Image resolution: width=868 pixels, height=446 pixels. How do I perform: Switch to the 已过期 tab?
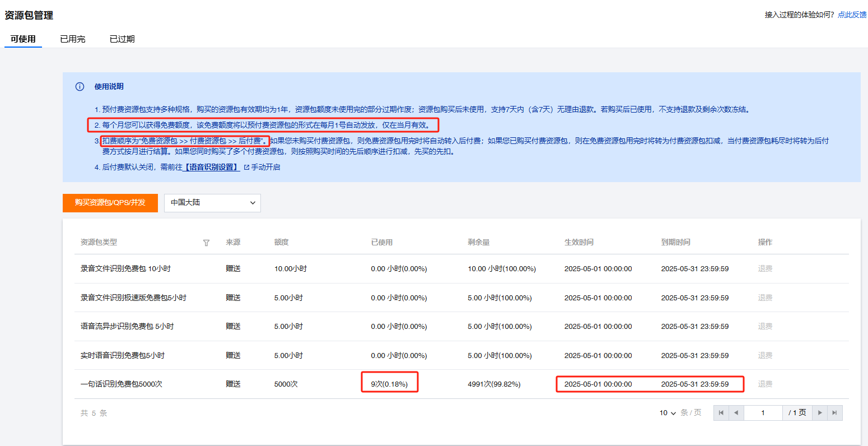pyautogui.click(x=122, y=39)
